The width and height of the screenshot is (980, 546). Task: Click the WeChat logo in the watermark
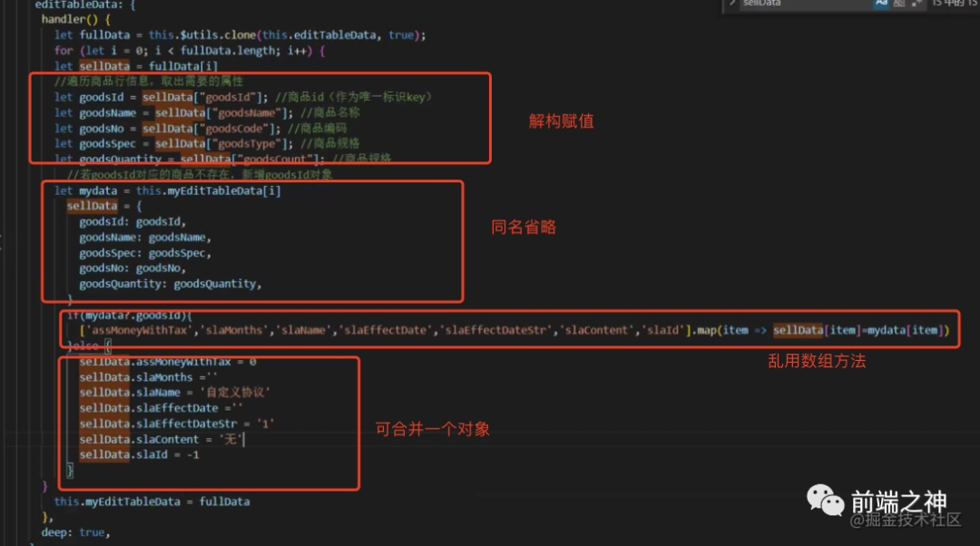coord(826,502)
